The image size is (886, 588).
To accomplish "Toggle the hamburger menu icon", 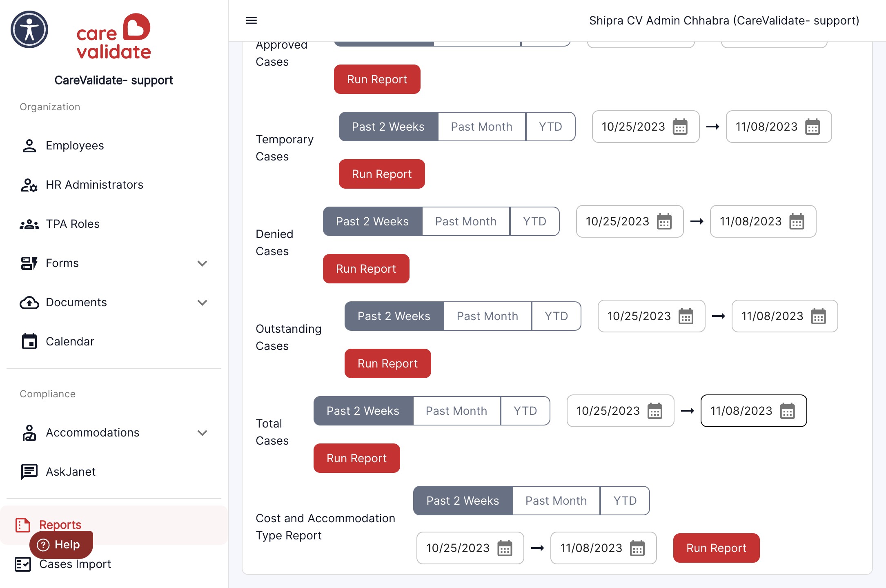I will tap(252, 20).
